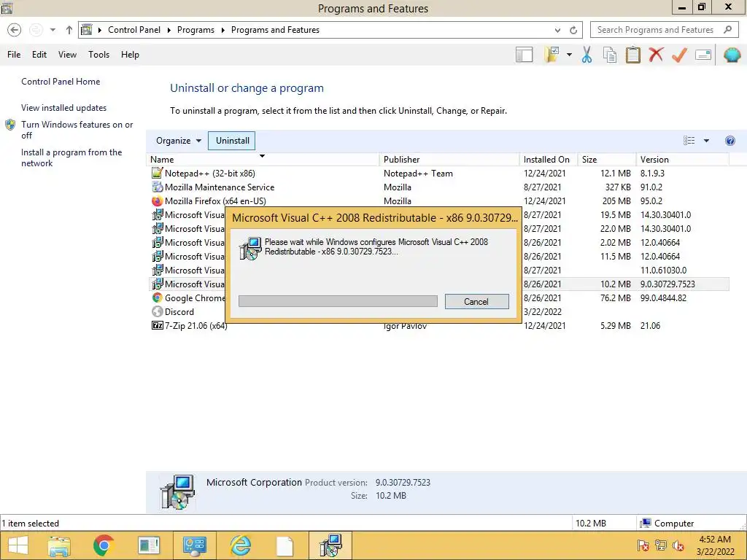Click the Properties card toolbar icon
The image size is (747, 560).
703,55
